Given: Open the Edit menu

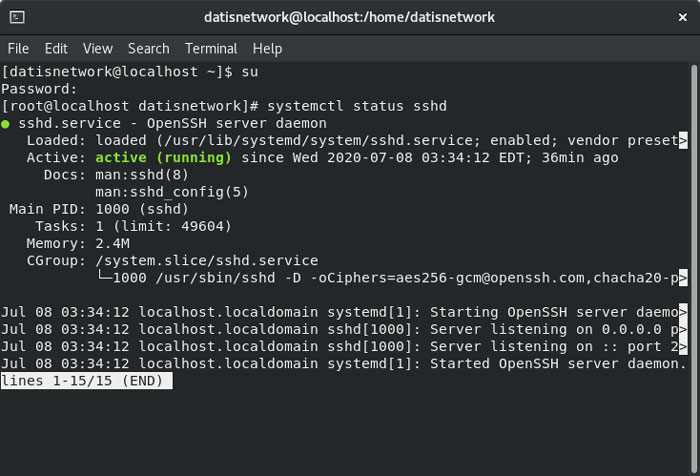Looking at the screenshot, I should (56, 48).
